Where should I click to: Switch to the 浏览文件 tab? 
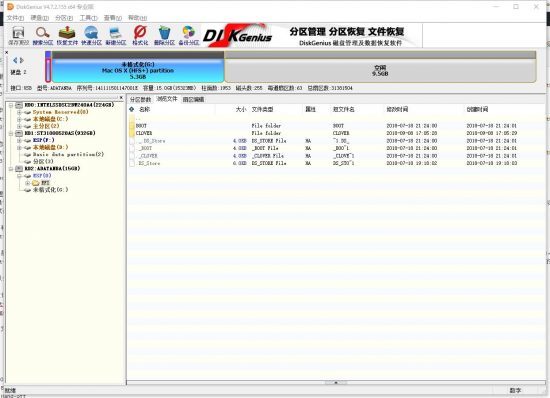pos(167,99)
